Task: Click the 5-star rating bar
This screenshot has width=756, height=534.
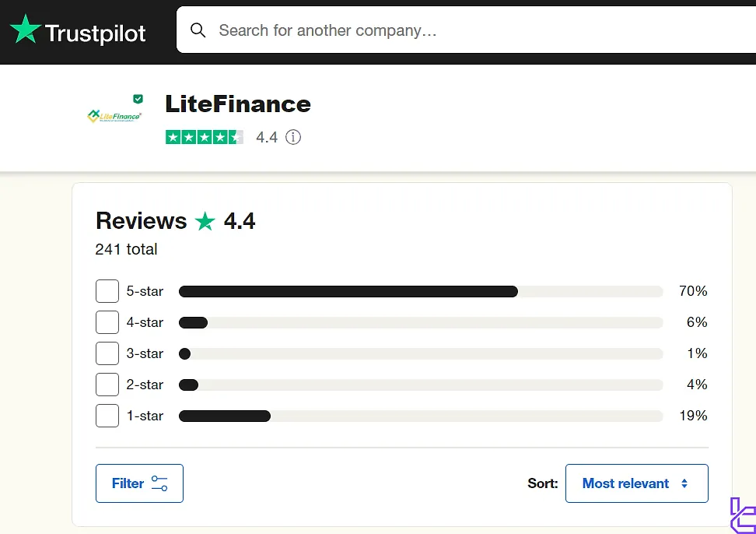Action: tap(421, 291)
